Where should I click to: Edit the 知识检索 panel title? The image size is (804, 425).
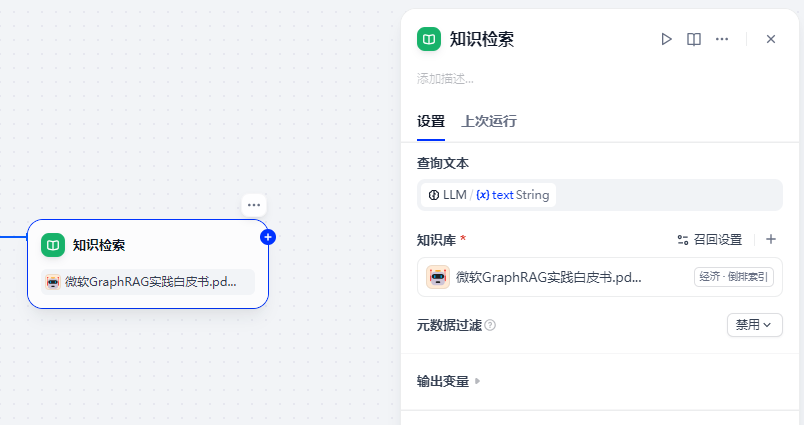pyautogui.click(x=482, y=39)
